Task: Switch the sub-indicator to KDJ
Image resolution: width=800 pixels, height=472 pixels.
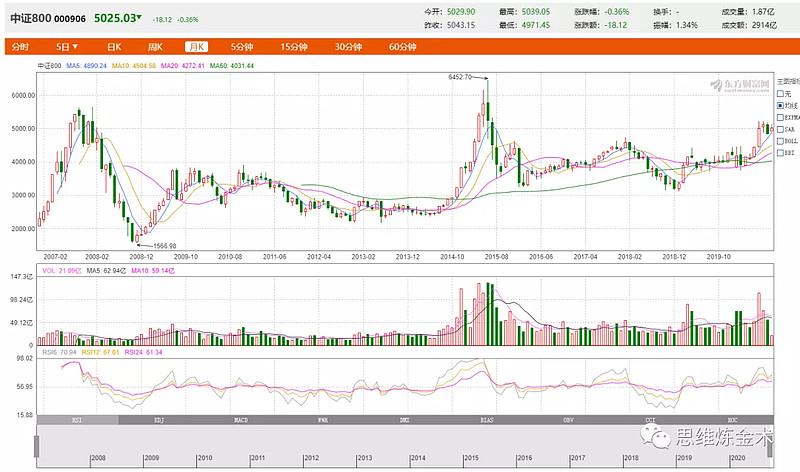Action: point(158,420)
